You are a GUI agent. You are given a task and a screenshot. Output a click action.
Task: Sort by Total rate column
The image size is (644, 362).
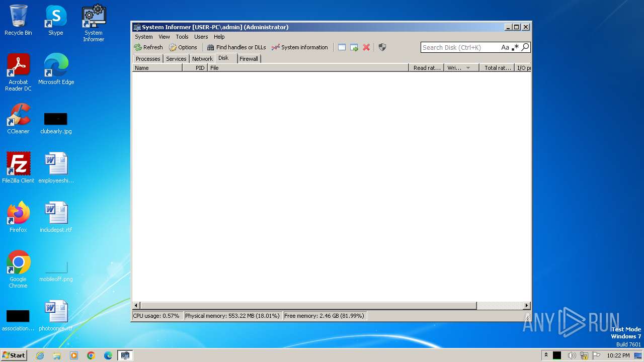coord(497,68)
